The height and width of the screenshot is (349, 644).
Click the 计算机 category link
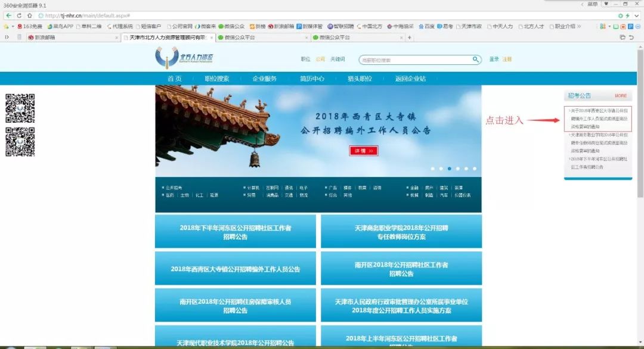[x=253, y=188]
